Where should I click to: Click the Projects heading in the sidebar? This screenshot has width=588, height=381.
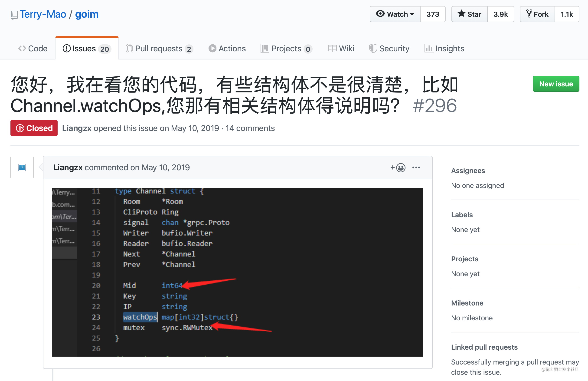(x=464, y=259)
